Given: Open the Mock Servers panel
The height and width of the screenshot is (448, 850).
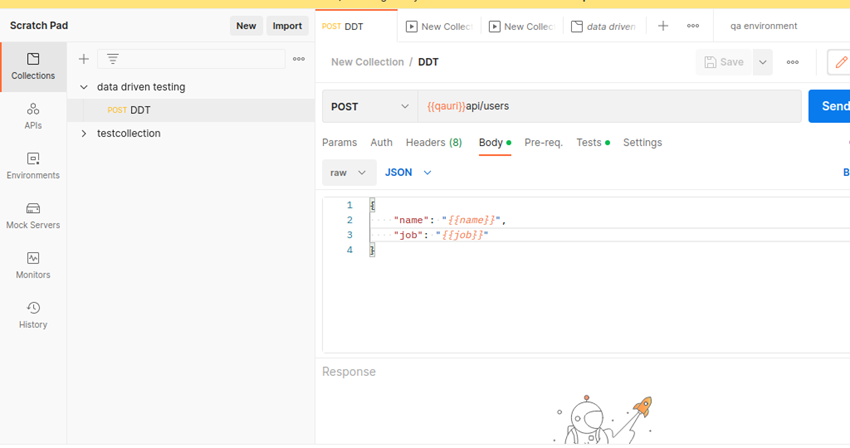Looking at the screenshot, I should click(33, 216).
